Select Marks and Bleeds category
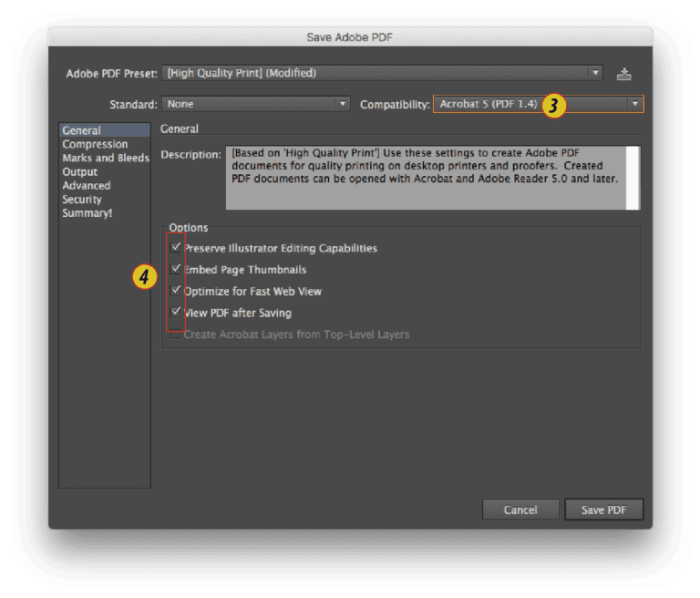Screen dimensions: 700x598 105,158
